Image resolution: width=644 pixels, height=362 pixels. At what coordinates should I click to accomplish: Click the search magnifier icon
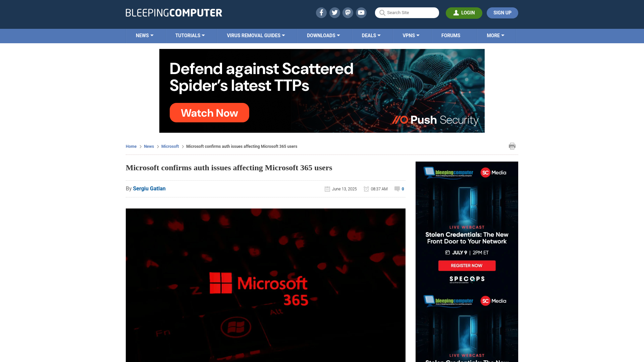pos(382,13)
